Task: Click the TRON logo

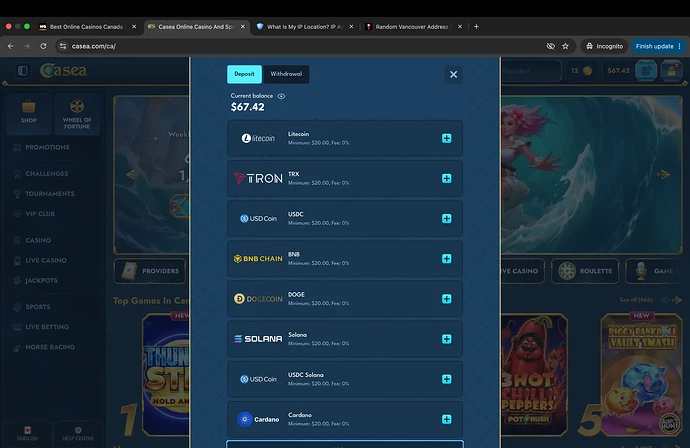Action: [258, 178]
